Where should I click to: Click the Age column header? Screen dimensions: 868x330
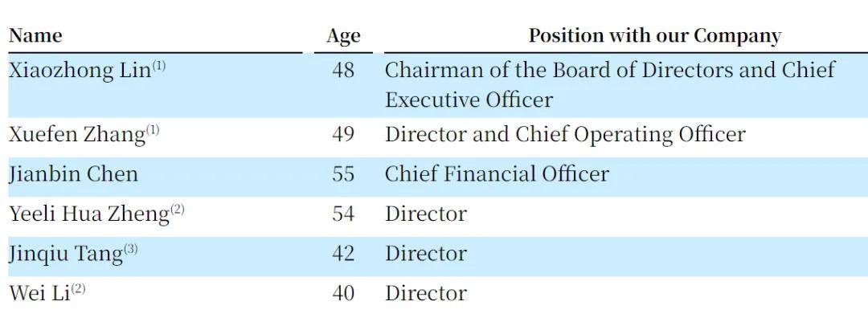point(343,36)
